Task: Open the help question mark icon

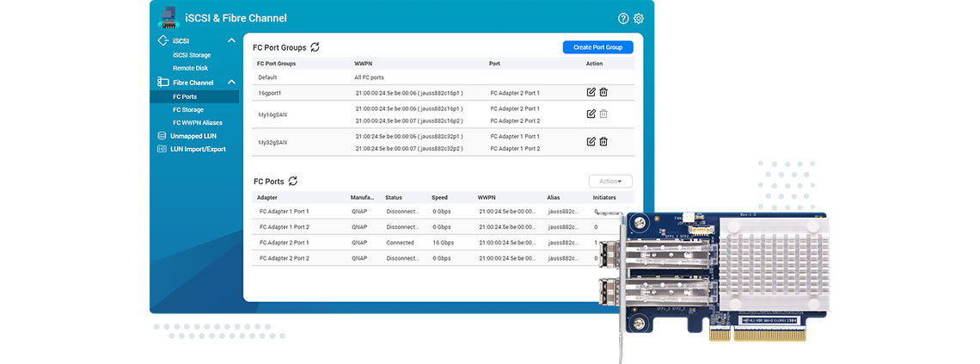Action: [623, 18]
